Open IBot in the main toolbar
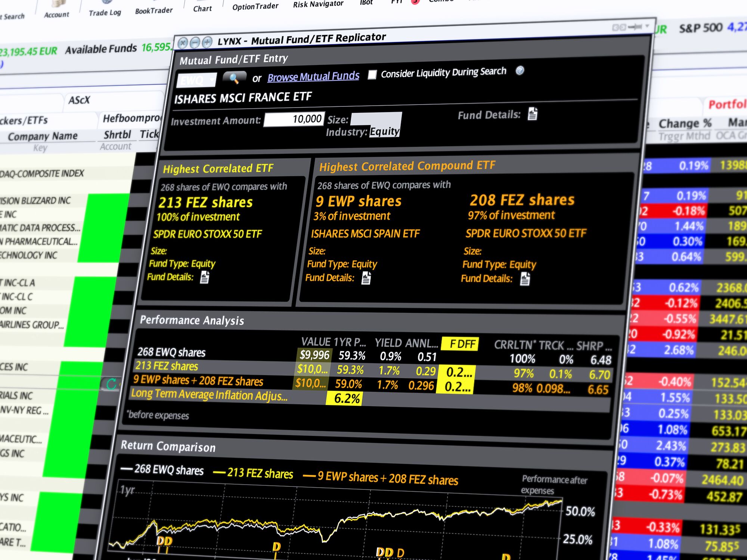The image size is (747, 560). 366,3
